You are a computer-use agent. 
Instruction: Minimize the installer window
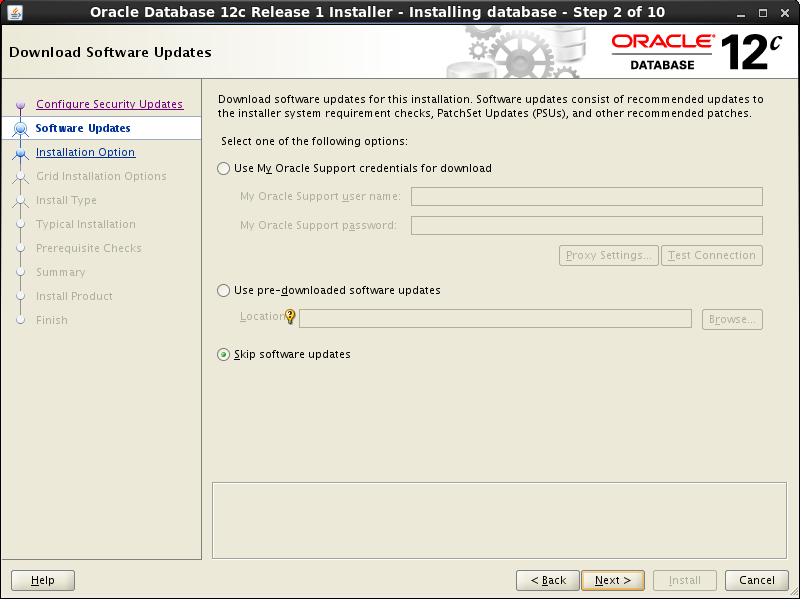pyautogui.click(x=741, y=13)
